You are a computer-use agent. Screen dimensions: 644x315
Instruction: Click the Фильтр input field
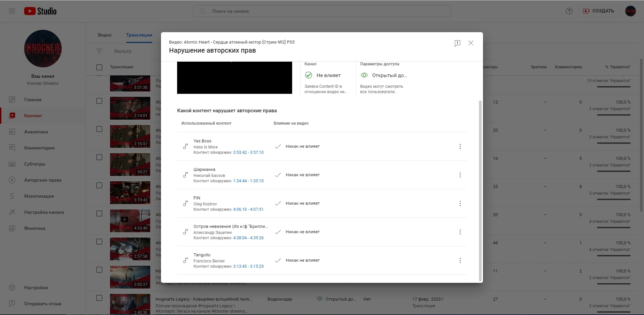123,51
